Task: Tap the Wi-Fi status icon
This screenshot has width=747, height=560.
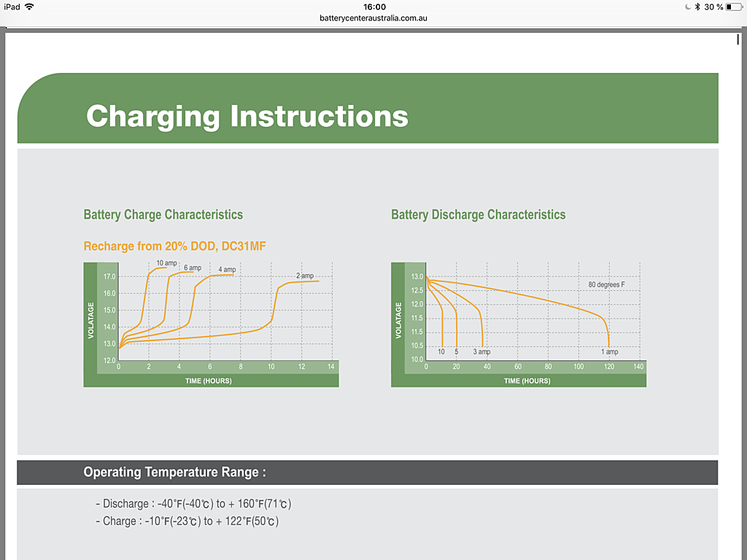Action: 29,7
